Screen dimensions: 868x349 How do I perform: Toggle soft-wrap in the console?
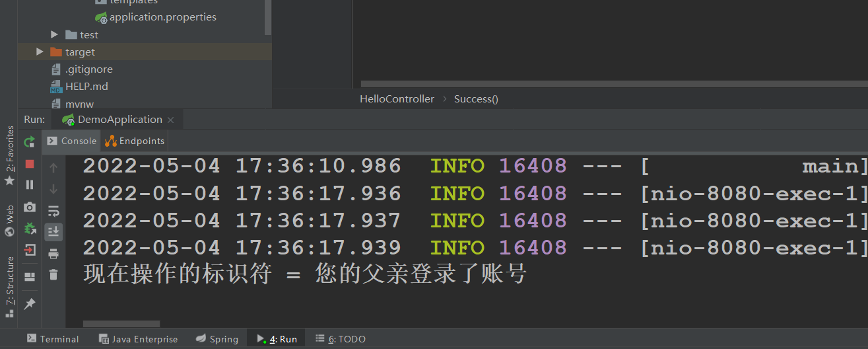click(x=53, y=211)
